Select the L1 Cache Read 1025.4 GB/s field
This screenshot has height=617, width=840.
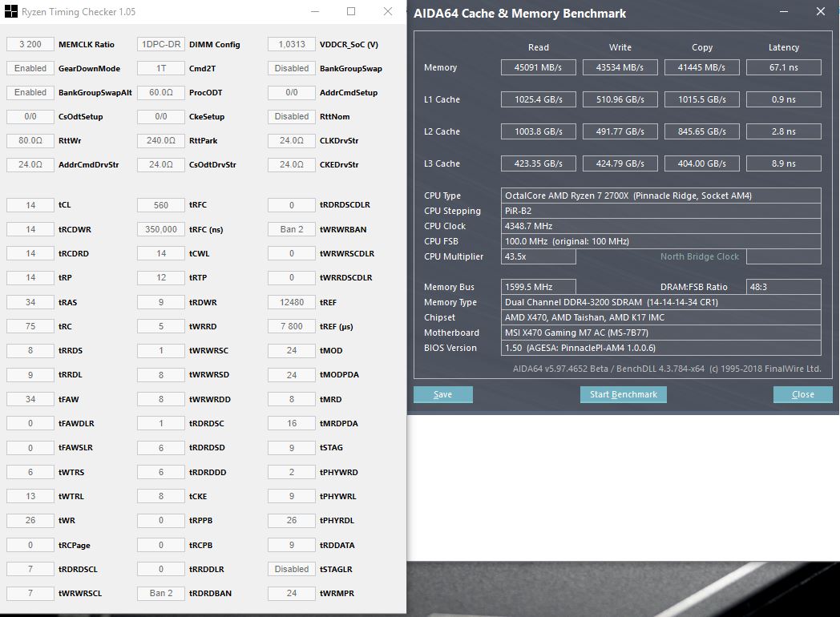coord(539,99)
